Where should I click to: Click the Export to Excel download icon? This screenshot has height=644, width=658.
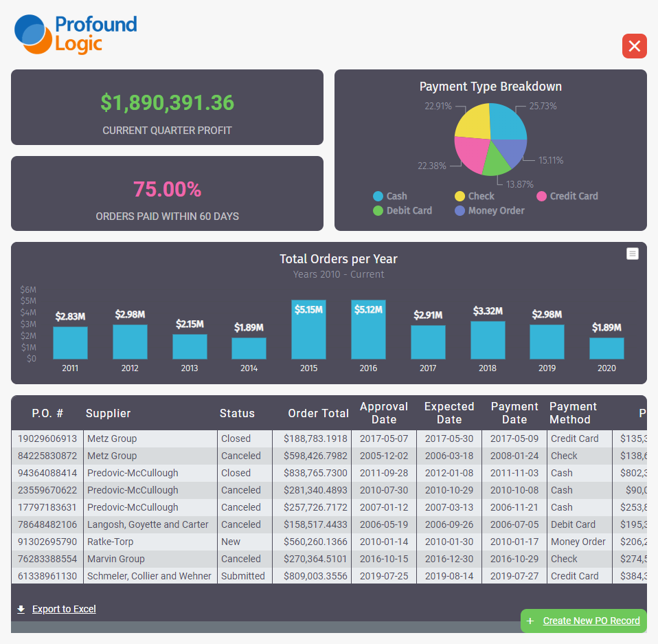tap(21, 609)
